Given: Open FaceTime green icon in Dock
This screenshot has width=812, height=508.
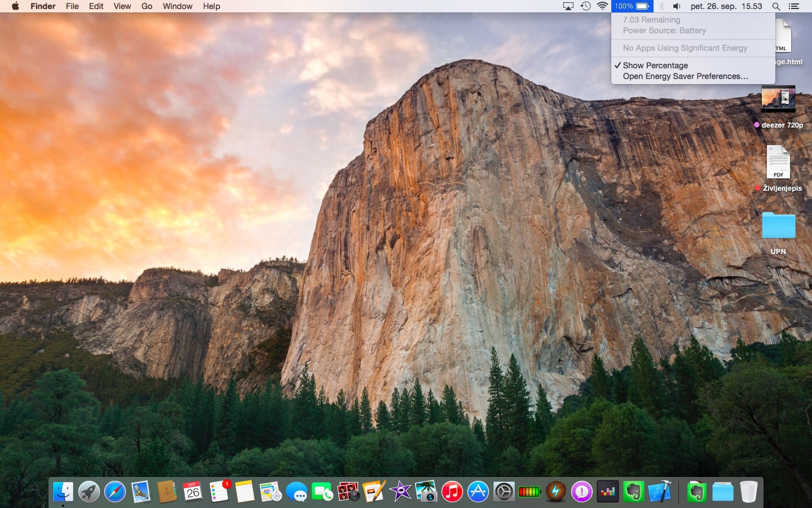Looking at the screenshot, I should pos(323,492).
